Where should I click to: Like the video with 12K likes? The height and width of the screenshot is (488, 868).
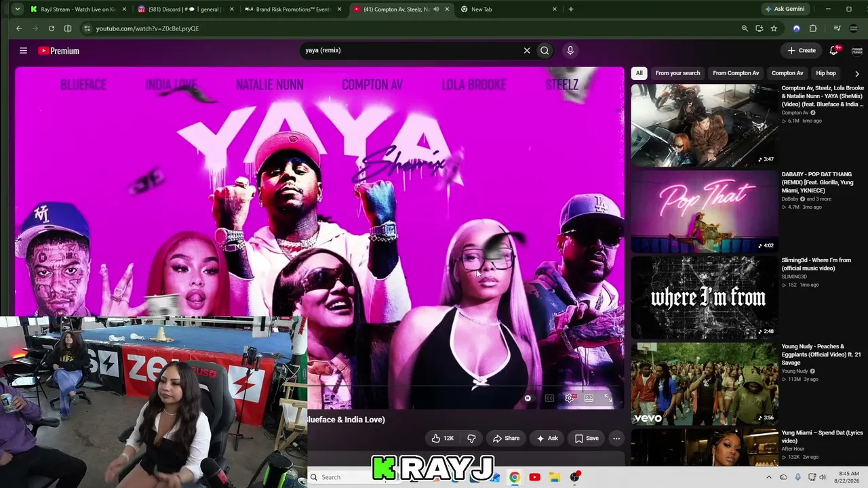pos(443,439)
